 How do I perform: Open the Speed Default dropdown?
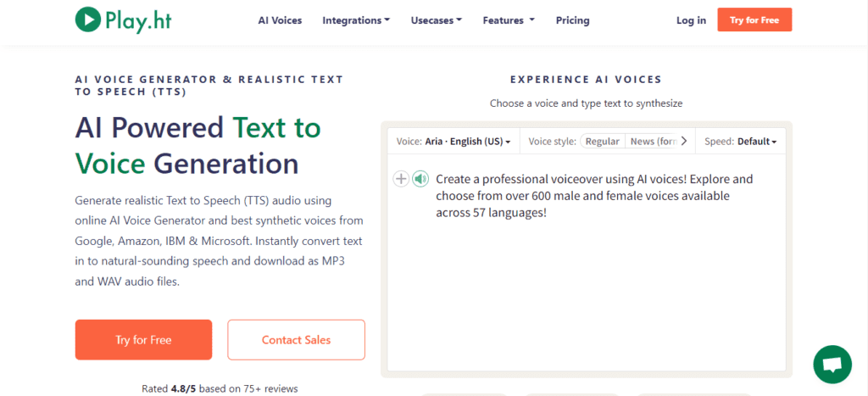pyautogui.click(x=741, y=142)
